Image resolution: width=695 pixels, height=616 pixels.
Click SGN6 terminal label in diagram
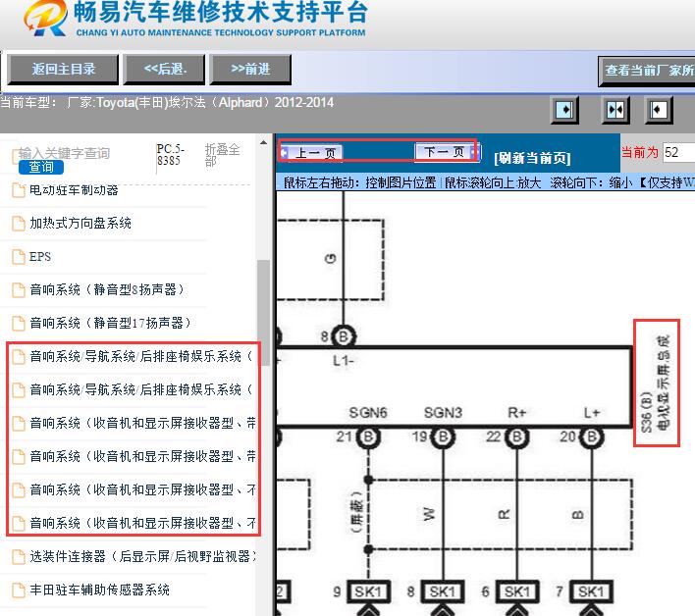pyautogui.click(x=368, y=413)
